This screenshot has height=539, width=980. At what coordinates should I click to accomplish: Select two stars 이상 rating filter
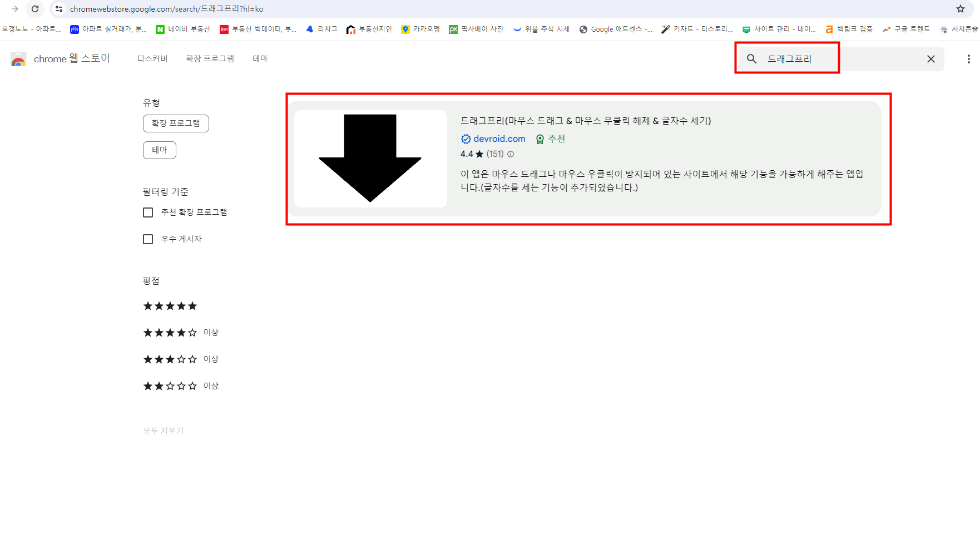click(181, 386)
